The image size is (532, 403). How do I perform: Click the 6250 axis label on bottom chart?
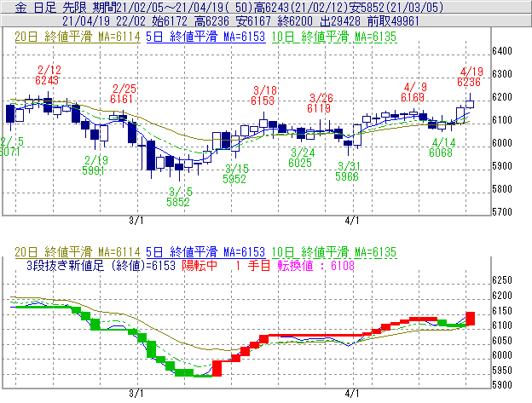pos(502,280)
